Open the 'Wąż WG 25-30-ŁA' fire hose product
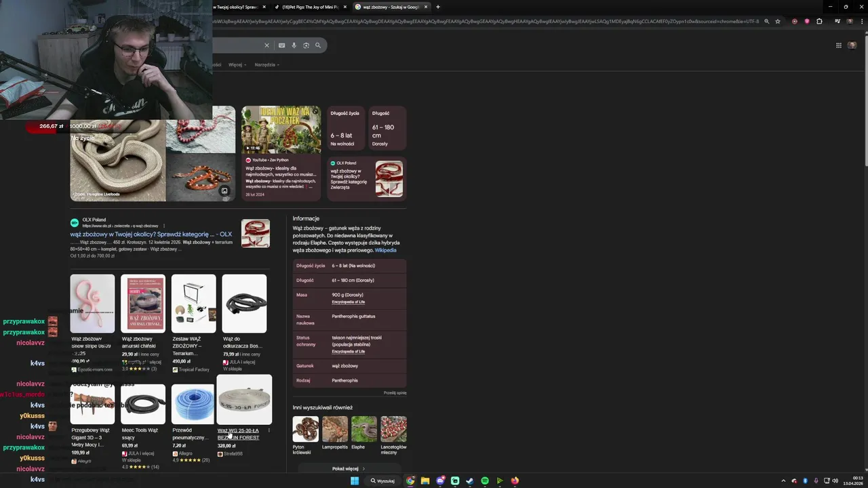Viewport: 868px width, 488px height. (244, 417)
